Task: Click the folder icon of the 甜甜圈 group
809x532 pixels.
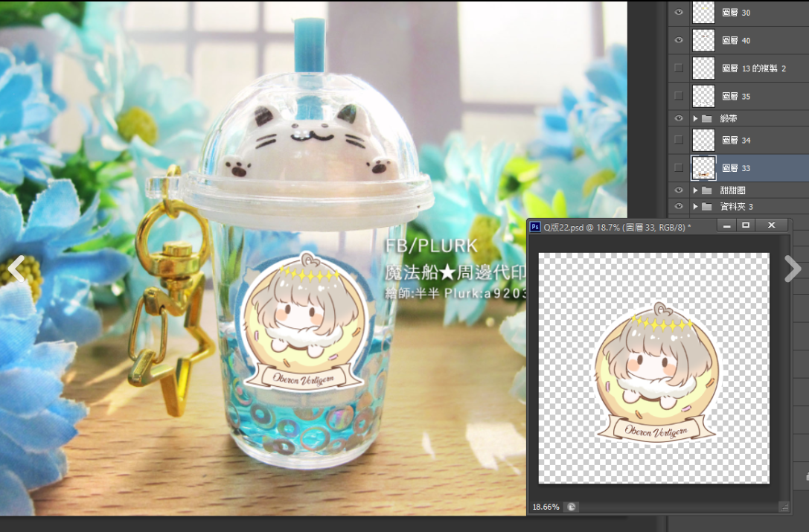Action: pos(707,190)
